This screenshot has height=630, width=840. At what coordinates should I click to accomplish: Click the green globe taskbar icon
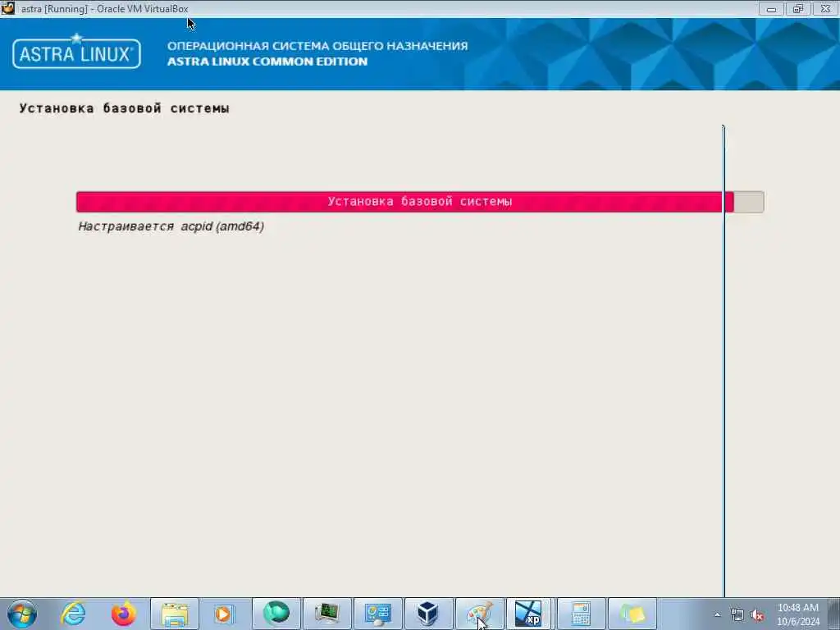click(x=276, y=614)
